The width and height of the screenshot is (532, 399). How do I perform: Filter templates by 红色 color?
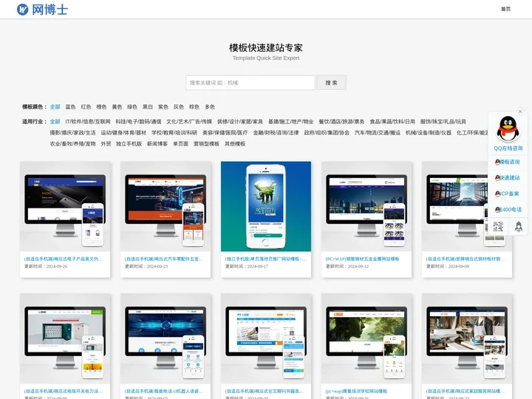tap(86, 107)
